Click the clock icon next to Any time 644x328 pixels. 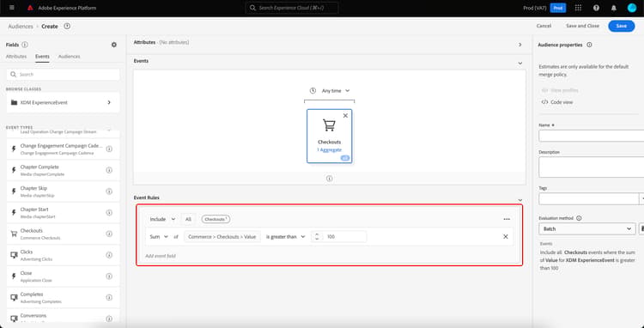pyautogui.click(x=313, y=91)
